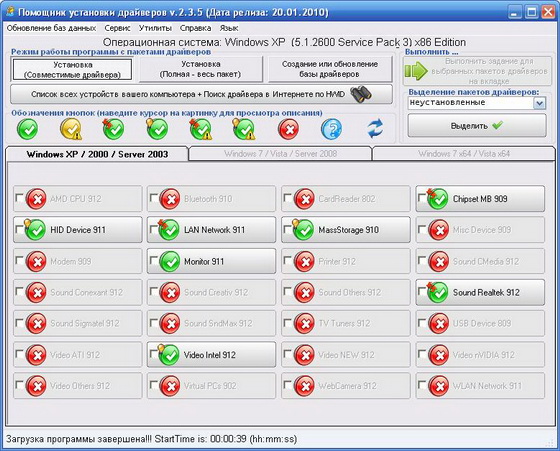Open the Утилиты menu
The height and width of the screenshot is (451, 560).
155,28
